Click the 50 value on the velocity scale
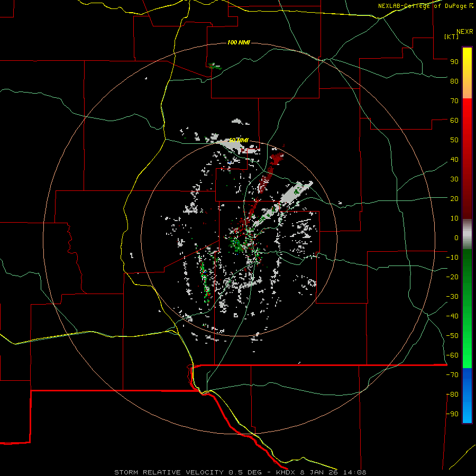The image size is (476, 476). [x=454, y=140]
